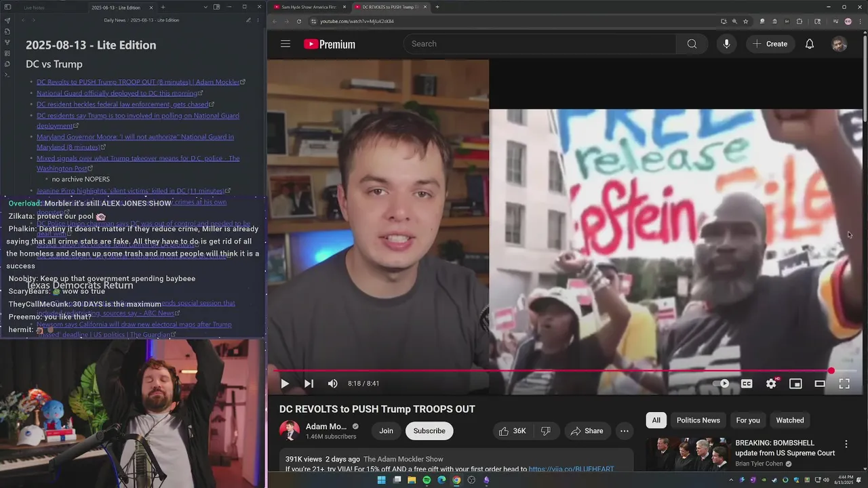Switch to the Live Notes tab
Image resolution: width=868 pixels, height=488 pixels.
[35, 7]
